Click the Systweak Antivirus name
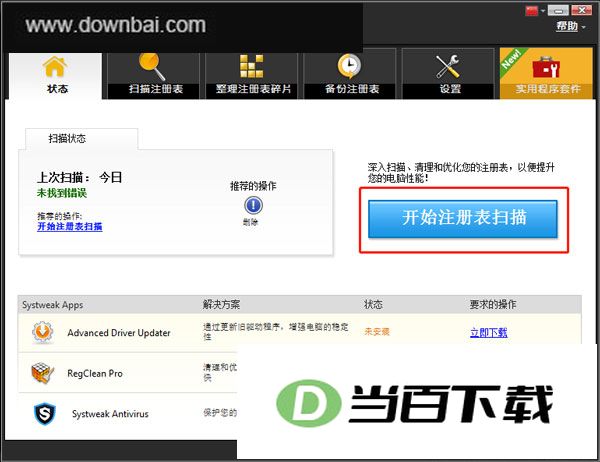600x462 pixels. click(110, 414)
